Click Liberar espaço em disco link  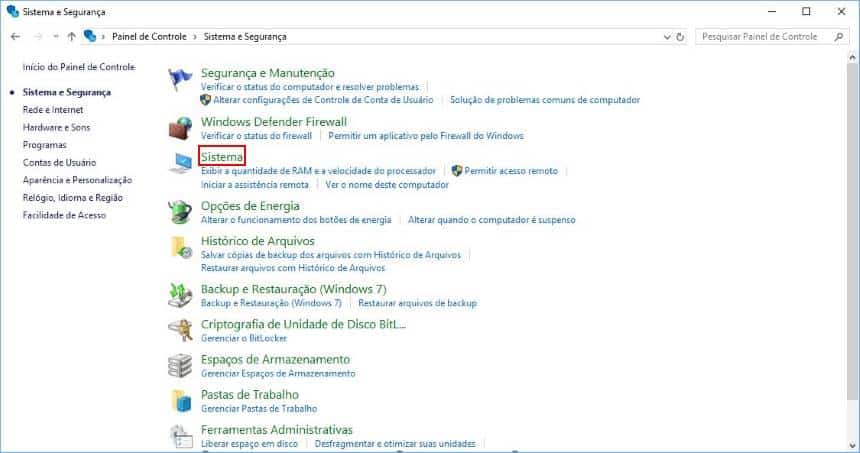(249, 443)
